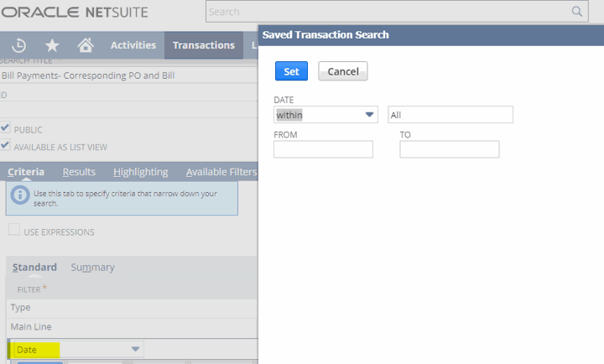This screenshot has height=364, width=604.
Task: Select the Summary subtab
Action: tap(93, 267)
